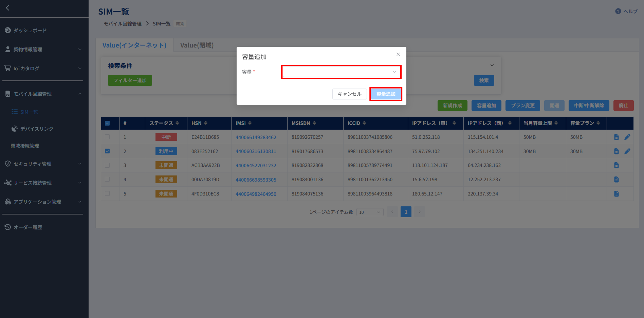Viewport: 644px width, 318px height.
Task: Check the row 1 checkbox
Action: point(107,137)
